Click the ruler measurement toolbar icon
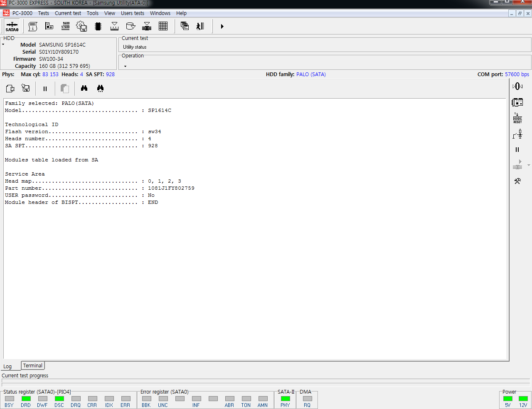The height and width of the screenshot is (409, 532). click(x=114, y=27)
